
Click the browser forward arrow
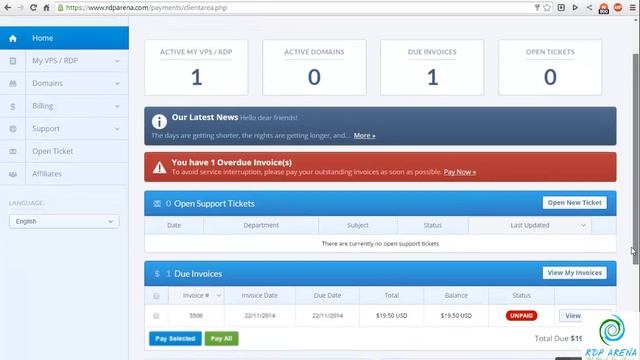coord(20,7)
